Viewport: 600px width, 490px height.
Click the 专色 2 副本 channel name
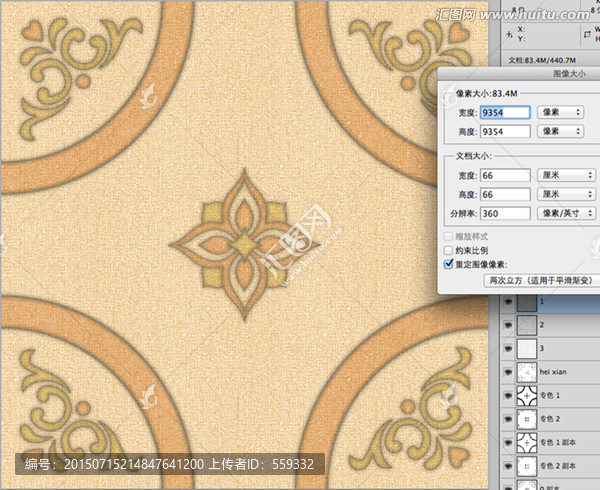coord(558,466)
